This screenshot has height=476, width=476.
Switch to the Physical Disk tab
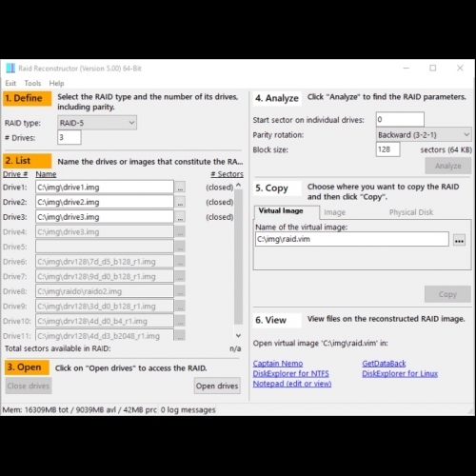point(411,212)
